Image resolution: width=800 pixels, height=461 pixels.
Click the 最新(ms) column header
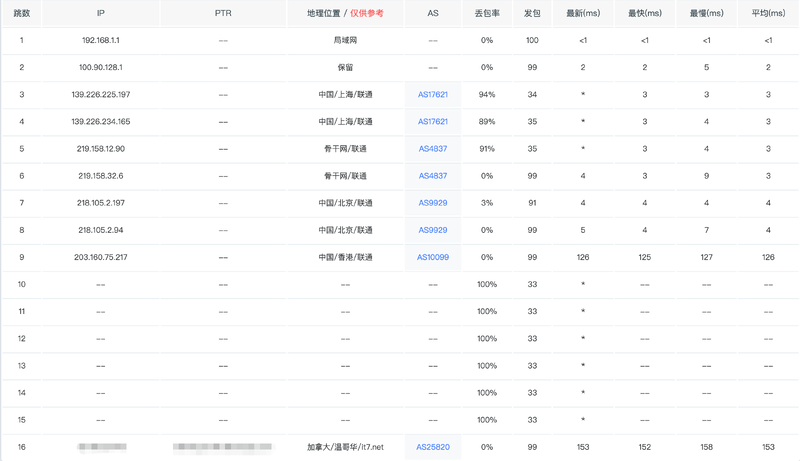pyautogui.click(x=583, y=13)
